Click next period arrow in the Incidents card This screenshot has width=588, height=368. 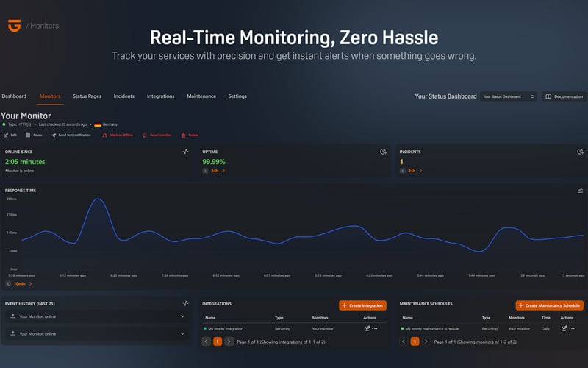(x=420, y=171)
